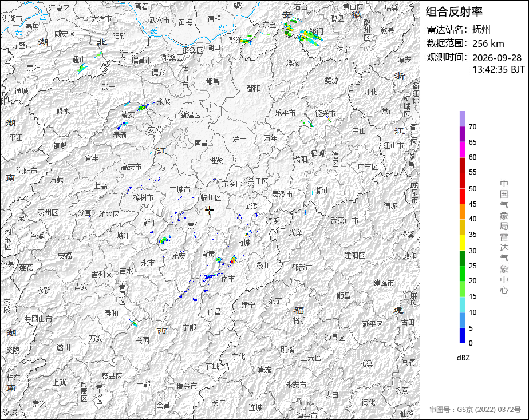The height and width of the screenshot is (420, 529).
Task: Click the 崇仁 label on map
Action: pos(194,225)
